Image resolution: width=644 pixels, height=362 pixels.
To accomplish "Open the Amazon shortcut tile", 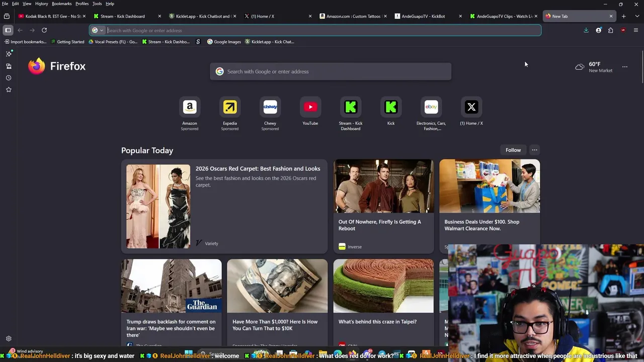I will [x=190, y=107].
